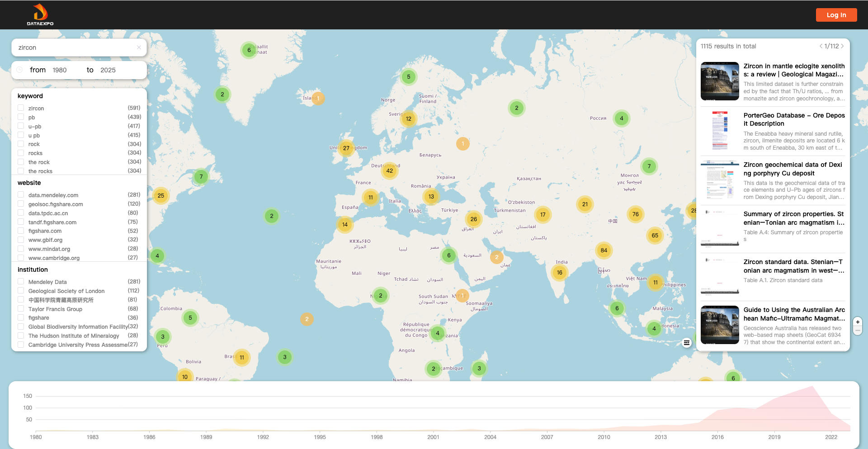Zoom in on the map
This screenshot has width=868, height=449.
pos(858,322)
